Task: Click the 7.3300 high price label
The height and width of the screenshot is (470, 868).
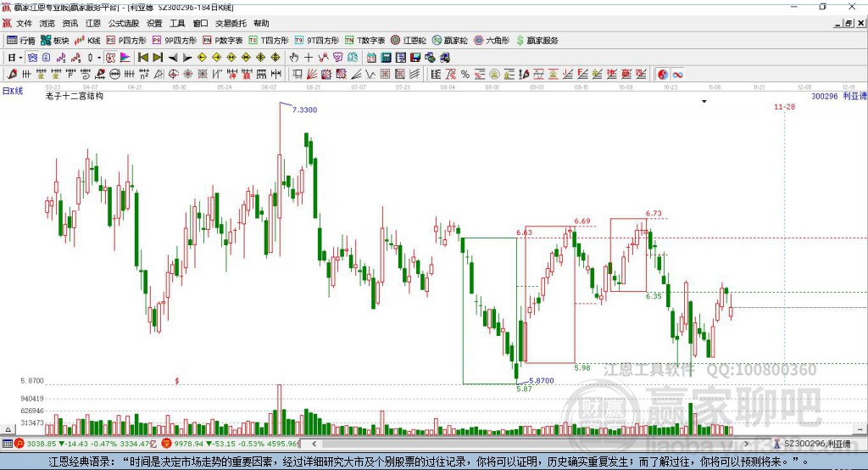Action: click(x=304, y=109)
